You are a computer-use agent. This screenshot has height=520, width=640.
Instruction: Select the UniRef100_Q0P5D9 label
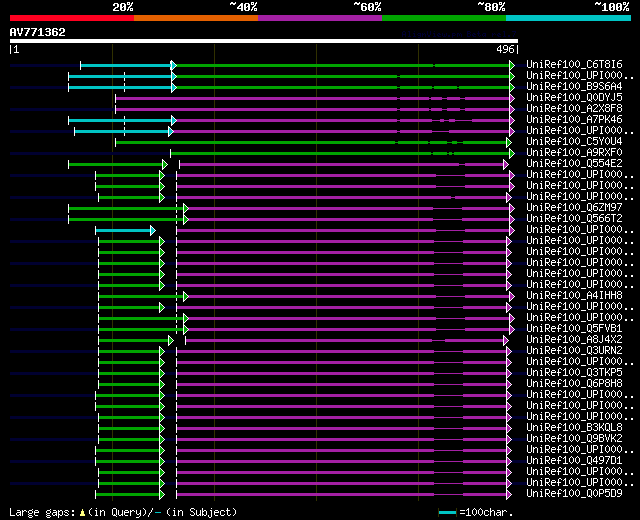pyautogui.click(x=574, y=493)
